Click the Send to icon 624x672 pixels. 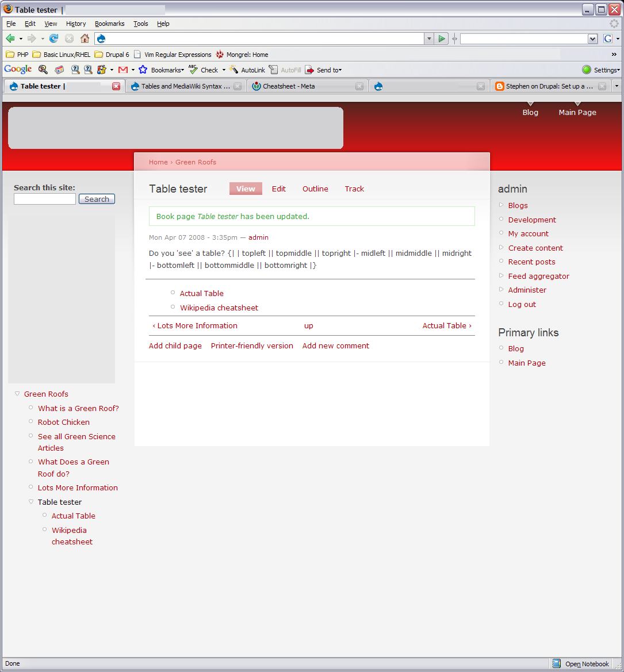pos(309,70)
